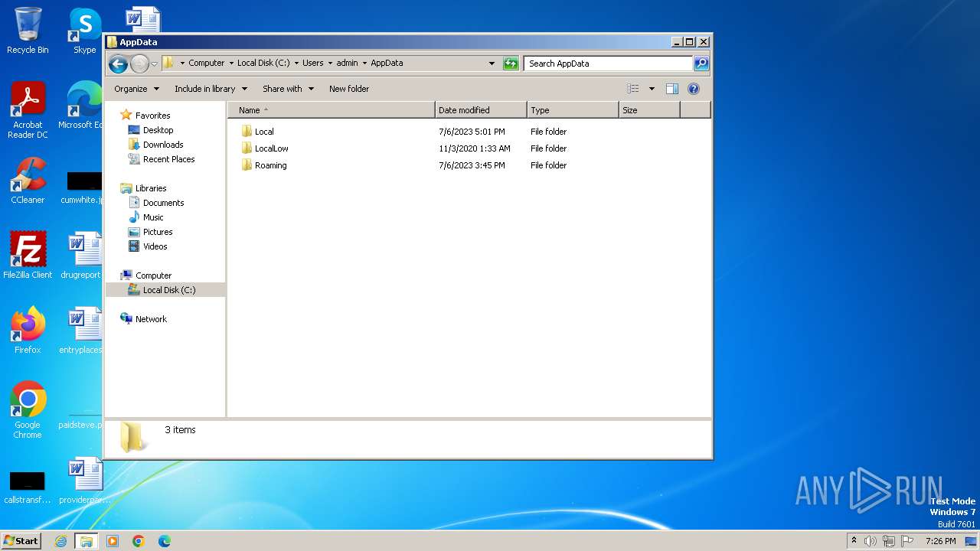The image size is (980, 551).
Task: Click Users in the address breadcrumb
Action: point(312,64)
